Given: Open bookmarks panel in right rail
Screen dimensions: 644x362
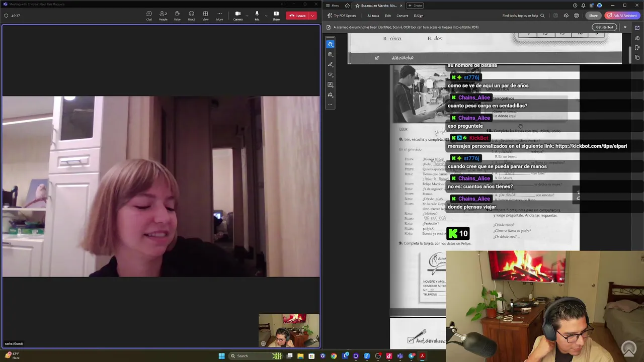Looking at the screenshot, I should [x=637, y=47].
